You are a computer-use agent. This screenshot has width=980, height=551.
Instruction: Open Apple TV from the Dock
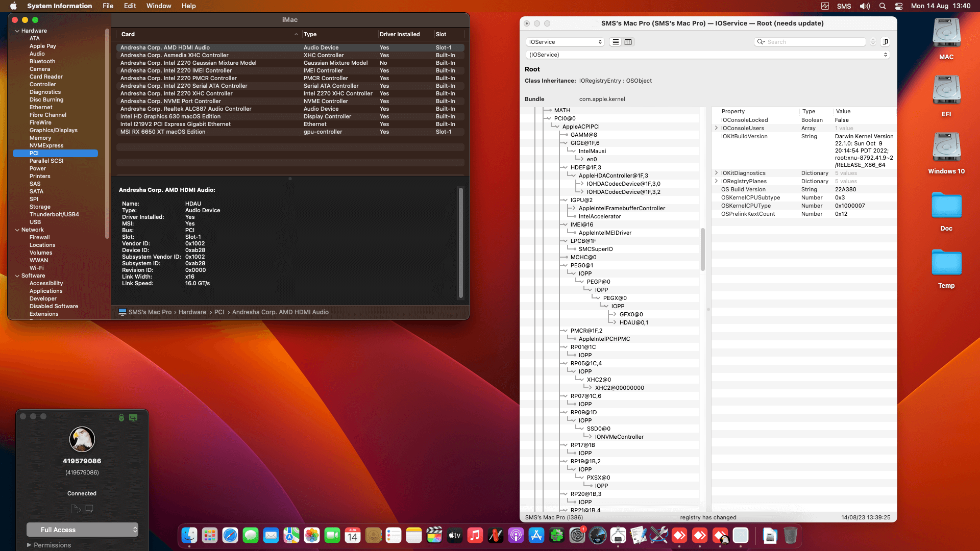coord(455,535)
